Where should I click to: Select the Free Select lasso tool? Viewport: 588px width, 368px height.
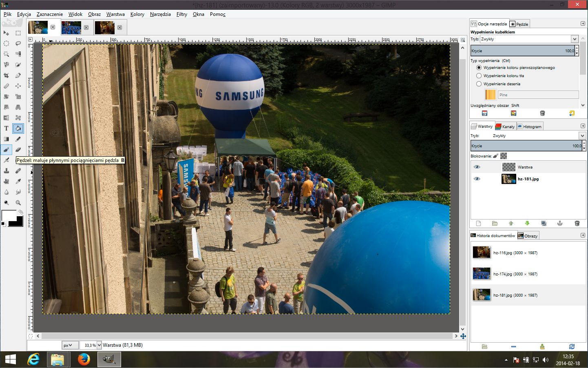pyautogui.click(x=18, y=44)
